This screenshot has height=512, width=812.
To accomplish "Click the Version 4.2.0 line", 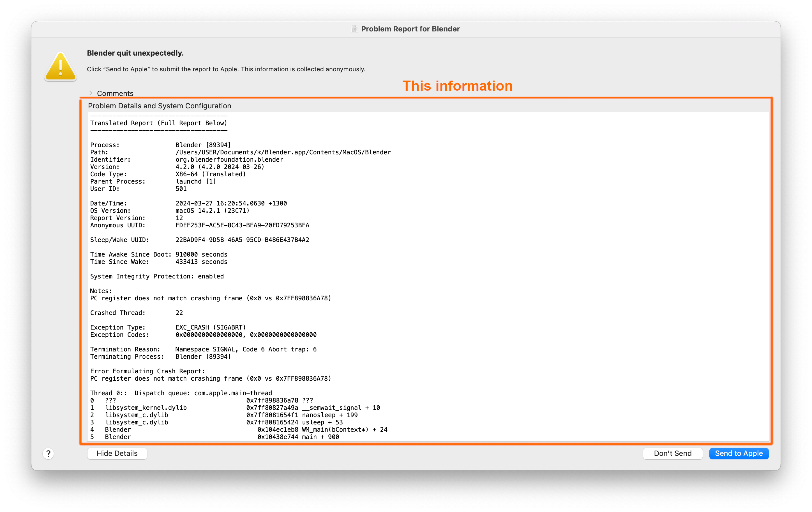I will (x=220, y=167).
